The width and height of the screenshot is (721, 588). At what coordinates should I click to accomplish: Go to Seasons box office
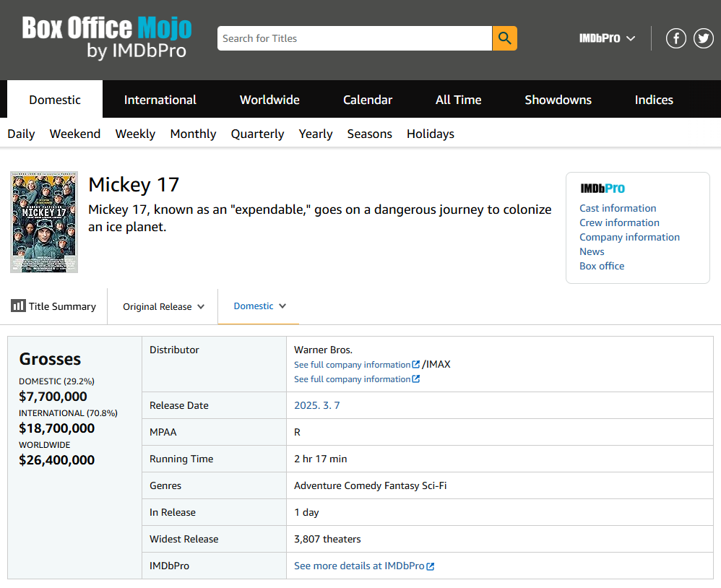point(370,134)
